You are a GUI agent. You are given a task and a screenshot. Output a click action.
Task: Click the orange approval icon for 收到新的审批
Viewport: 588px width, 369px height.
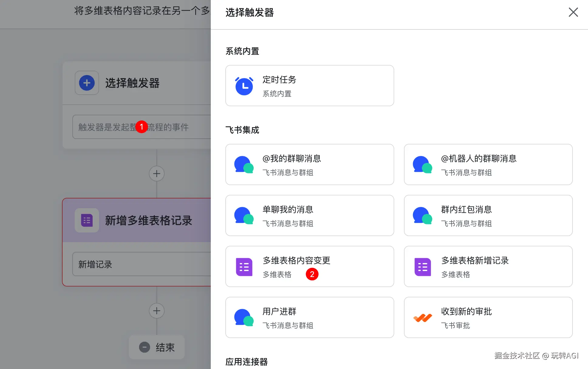point(422,318)
